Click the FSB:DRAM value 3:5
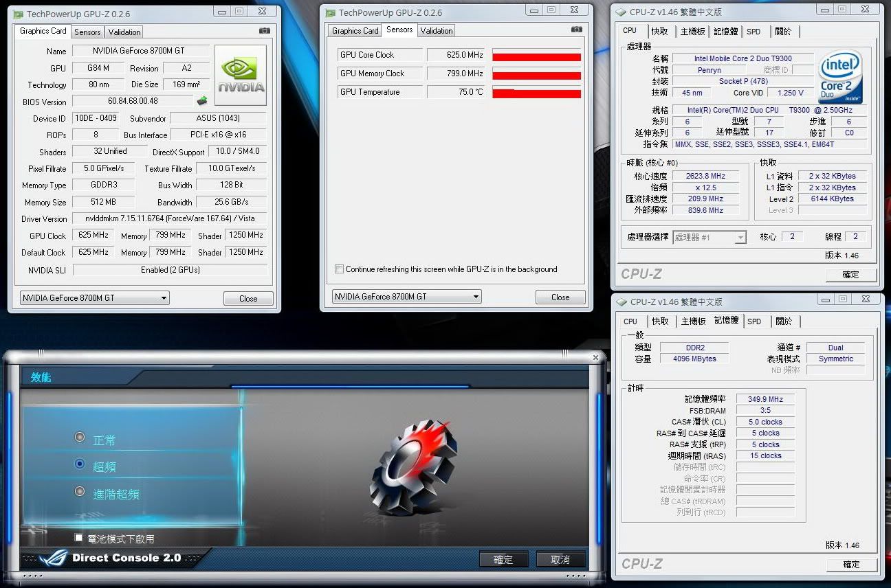The height and width of the screenshot is (588, 891). [x=765, y=410]
